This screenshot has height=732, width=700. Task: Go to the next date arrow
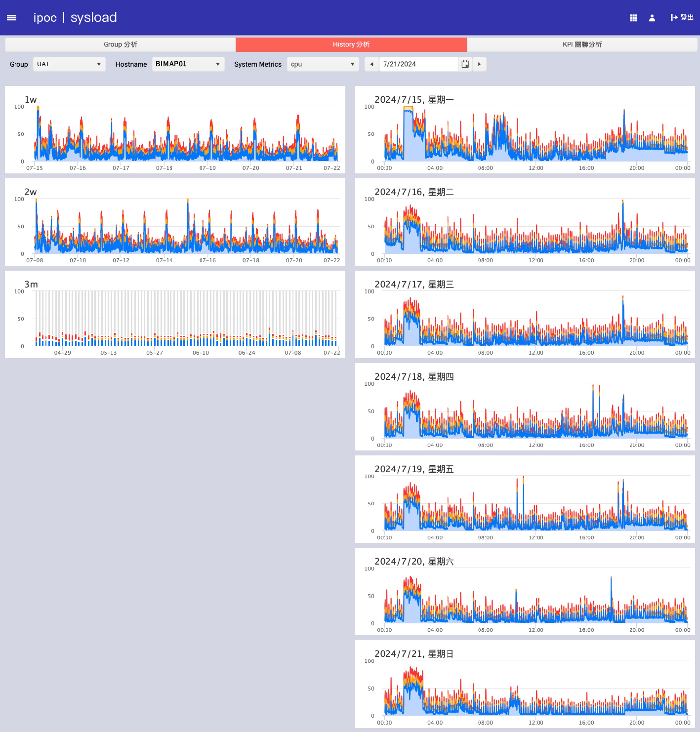pyautogui.click(x=479, y=64)
